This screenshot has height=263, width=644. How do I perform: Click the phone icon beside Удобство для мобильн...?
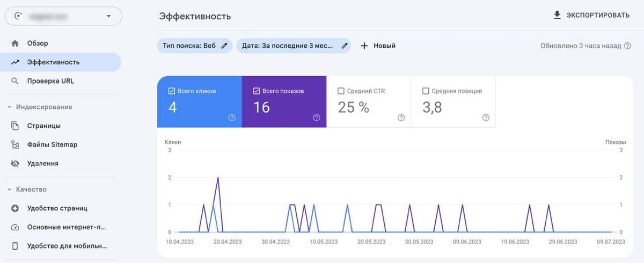point(15,246)
